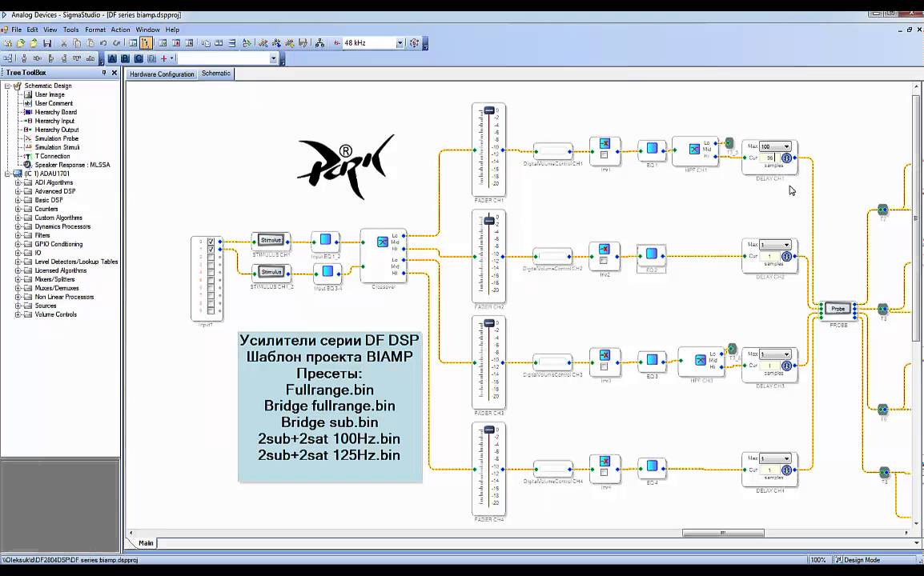Click the blue C toolbar button
Screen dimensions: 924x576
point(139,58)
